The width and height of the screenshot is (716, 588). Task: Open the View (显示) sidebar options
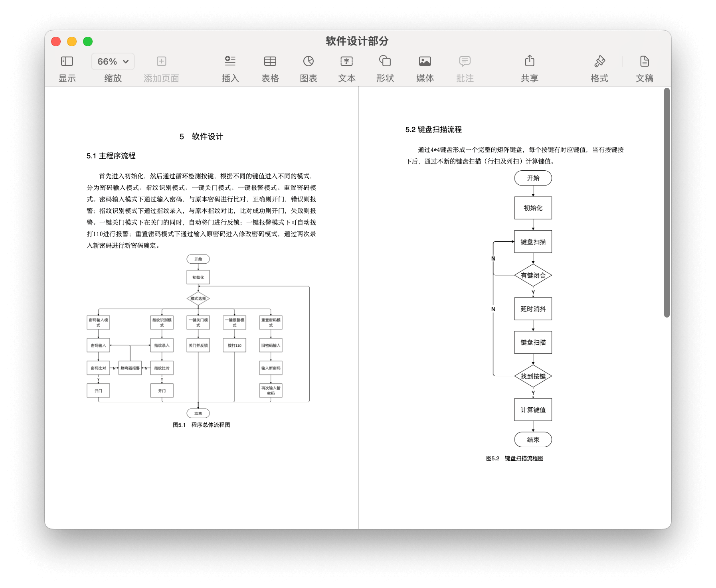tap(67, 61)
